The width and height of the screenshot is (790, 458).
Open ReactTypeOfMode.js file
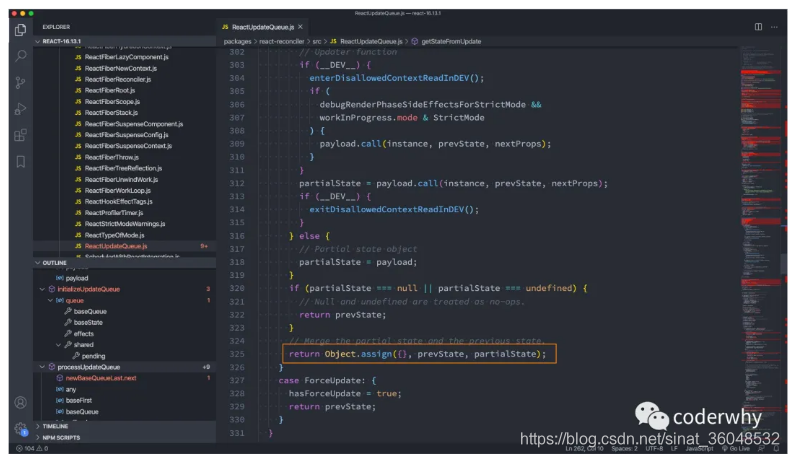(x=114, y=235)
